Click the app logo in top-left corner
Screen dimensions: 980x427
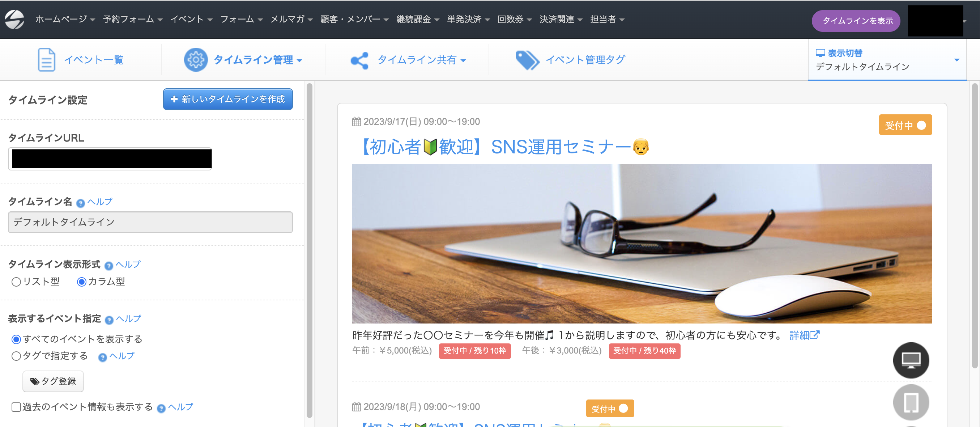click(14, 20)
